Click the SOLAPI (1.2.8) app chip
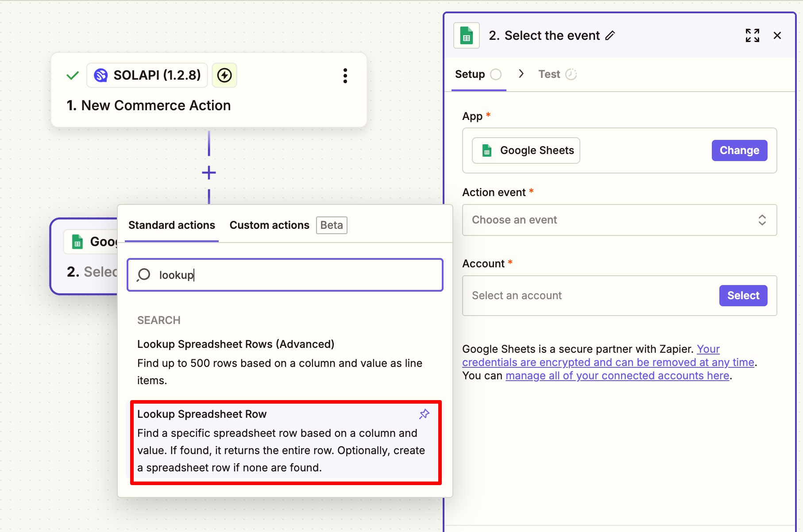The image size is (803, 532). pyautogui.click(x=147, y=75)
